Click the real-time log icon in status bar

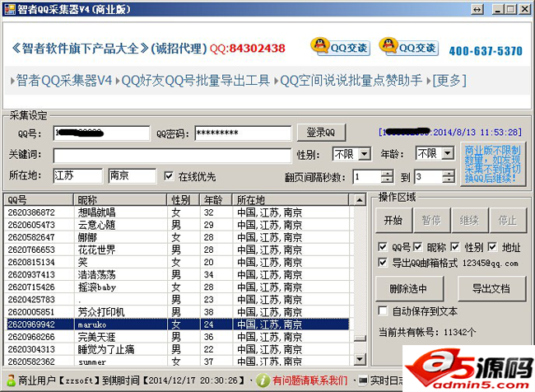click(x=363, y=380)
